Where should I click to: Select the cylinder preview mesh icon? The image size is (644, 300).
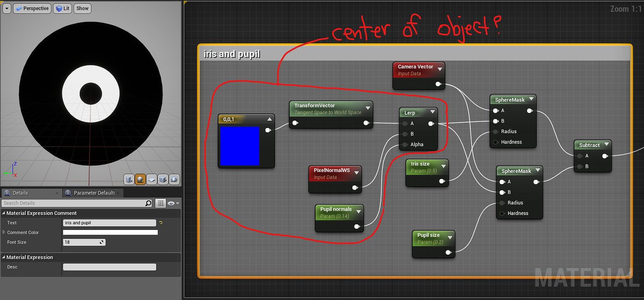click(129, 179)
